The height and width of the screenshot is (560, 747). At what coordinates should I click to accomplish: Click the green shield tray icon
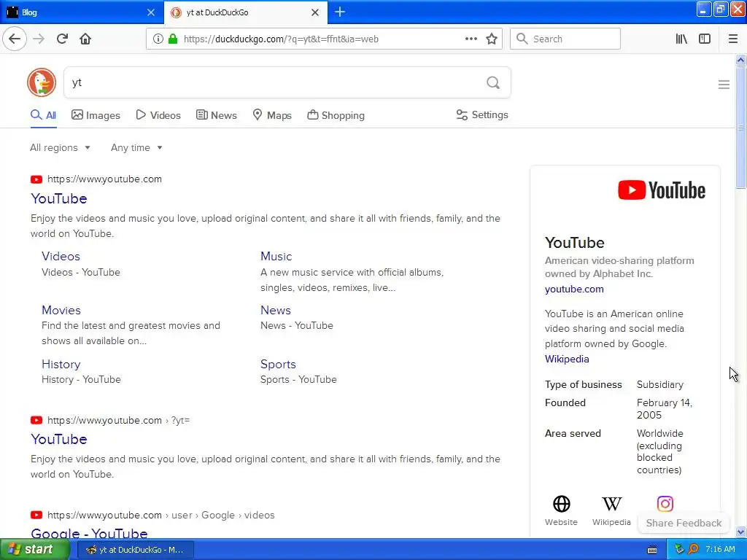pyautogui.click(x=679, y=550)
